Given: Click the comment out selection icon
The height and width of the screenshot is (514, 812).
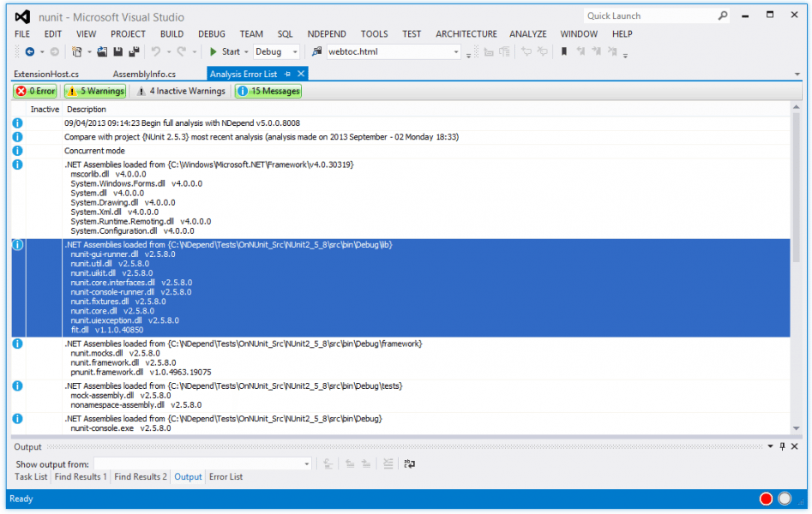Looking at the screenshot, I should pos(526,51).
